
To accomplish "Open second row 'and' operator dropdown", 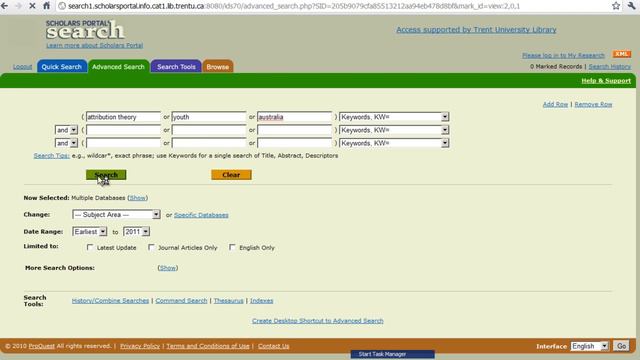I will point(66,130).
